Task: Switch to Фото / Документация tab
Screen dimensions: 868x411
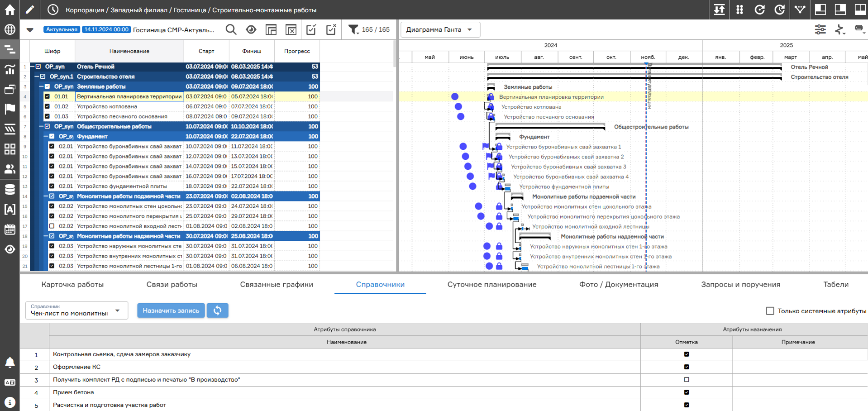Action: pos(619,284)
